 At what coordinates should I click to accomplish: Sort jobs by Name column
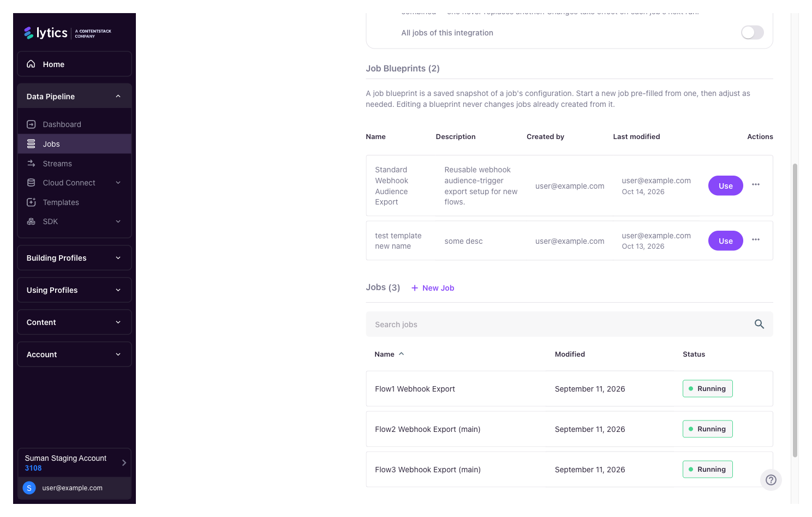coord(389,354)
